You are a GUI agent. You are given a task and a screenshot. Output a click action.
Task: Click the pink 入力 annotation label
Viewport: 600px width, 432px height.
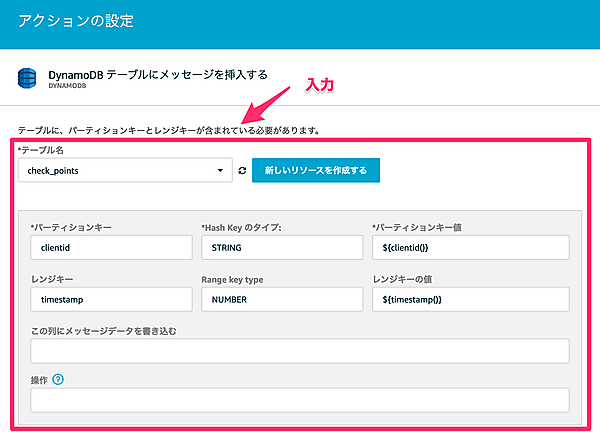point(318,87)
